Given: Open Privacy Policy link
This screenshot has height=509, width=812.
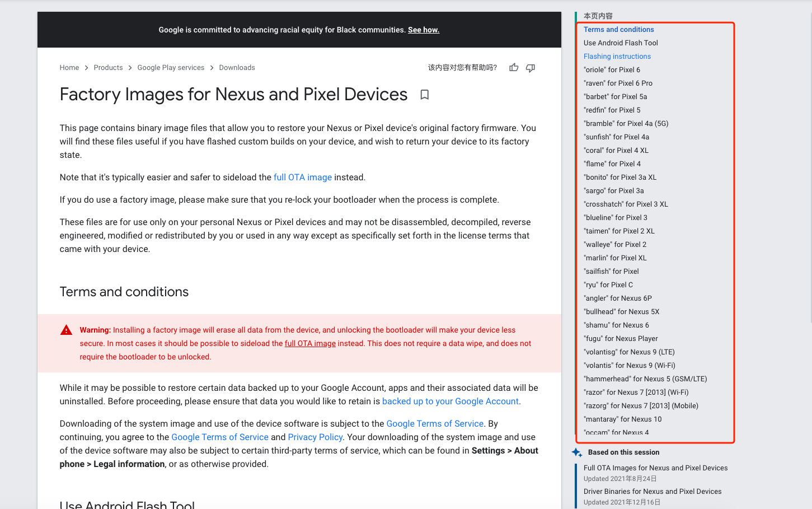Looking at the screenshot, I should [x=315, y=437].
